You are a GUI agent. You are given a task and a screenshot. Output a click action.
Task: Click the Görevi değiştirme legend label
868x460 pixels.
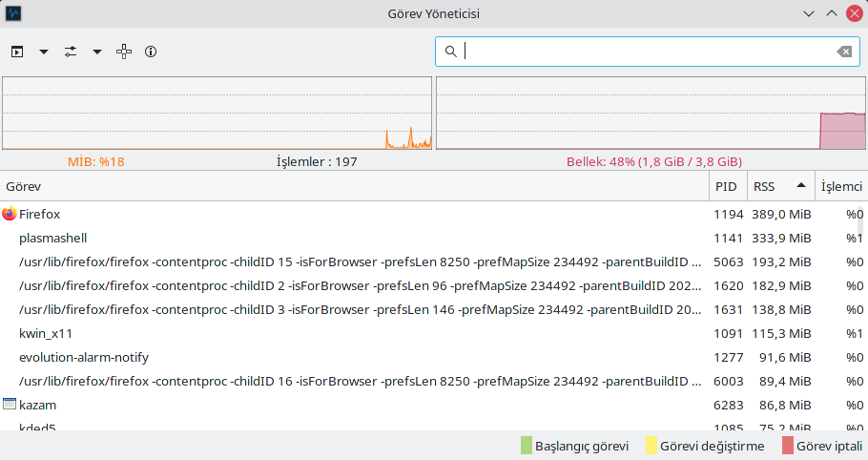coord(712,446)
